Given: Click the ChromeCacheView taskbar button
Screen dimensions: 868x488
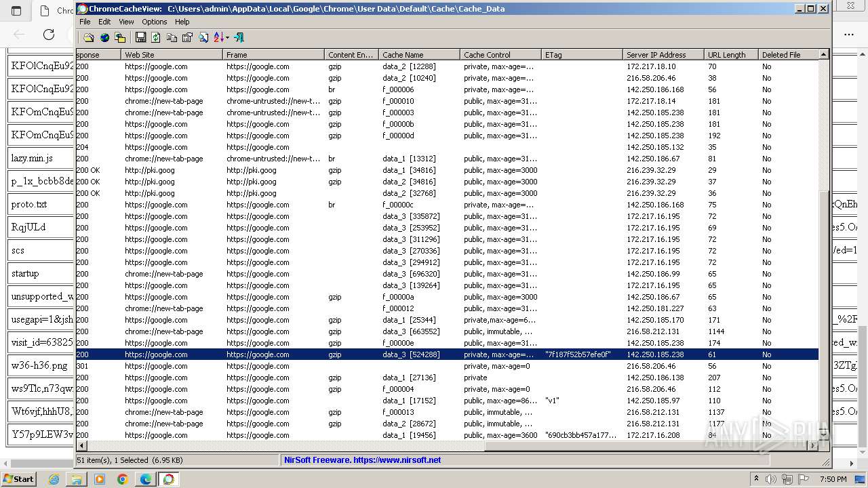Looking at the screenshot, I should pyautogui.click(x=168, y=479).
